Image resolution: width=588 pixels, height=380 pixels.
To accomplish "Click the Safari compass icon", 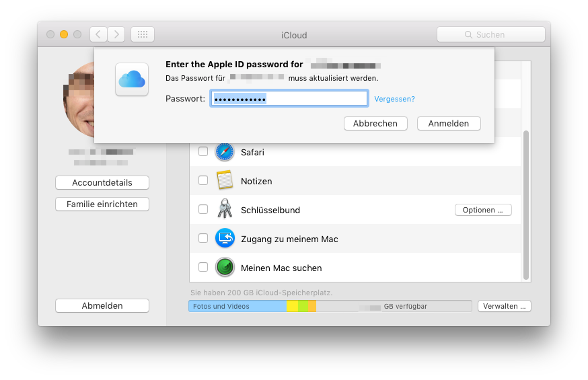I will click(x=225, y=152).
